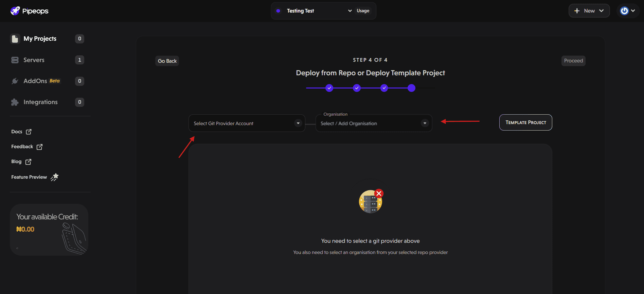Click the purple workspace status dot

tap(278, 11)
